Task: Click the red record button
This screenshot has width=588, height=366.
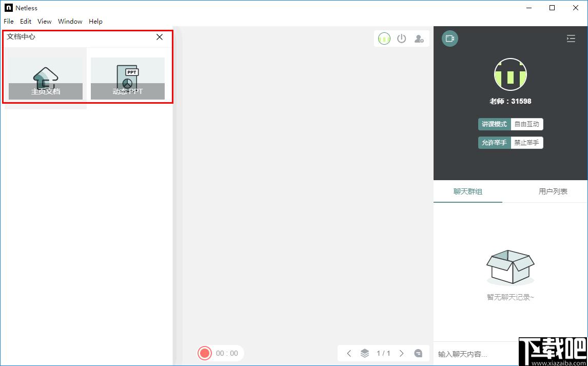Action: click(x=205, y=353)
